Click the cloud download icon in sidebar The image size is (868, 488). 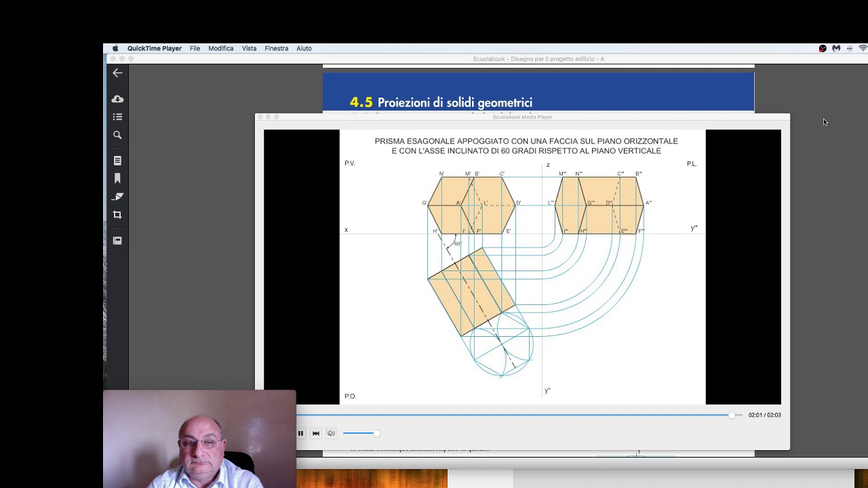tap(117, 99)
